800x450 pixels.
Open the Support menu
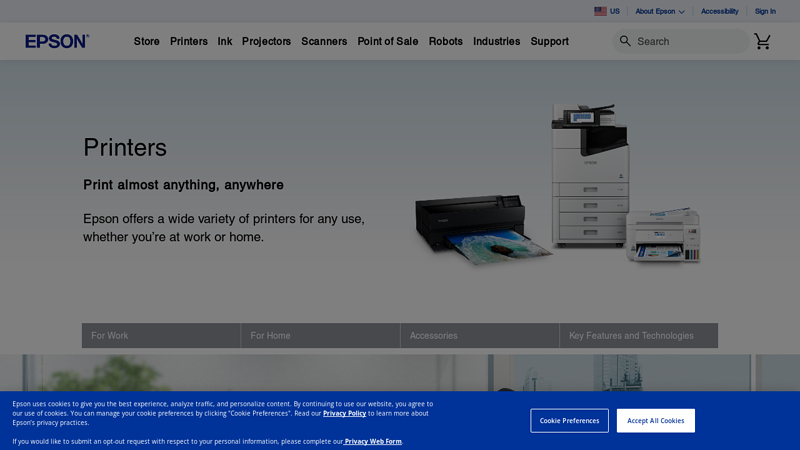click(x=549, y=41)
